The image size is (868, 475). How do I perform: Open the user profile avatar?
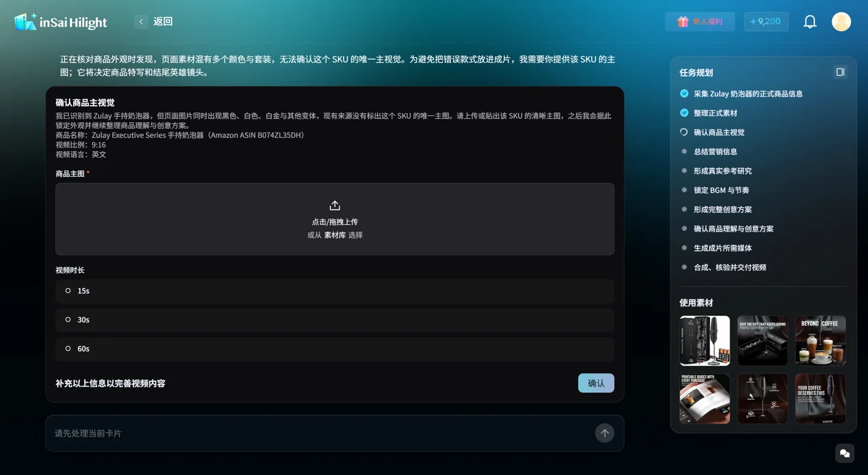tap(841, 22)
